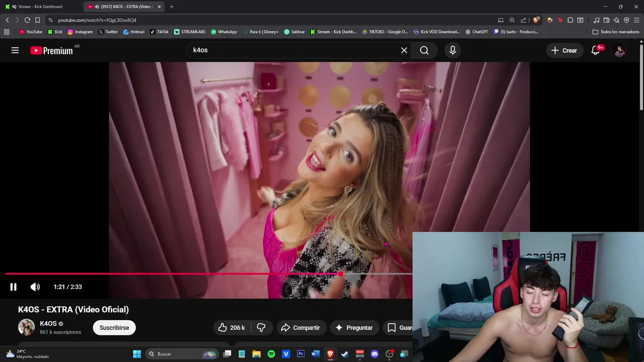The height and width of the screenshot is (362, 644).
Task: Open Photoshop from the taskbar
Action: (x=301, y=354)
